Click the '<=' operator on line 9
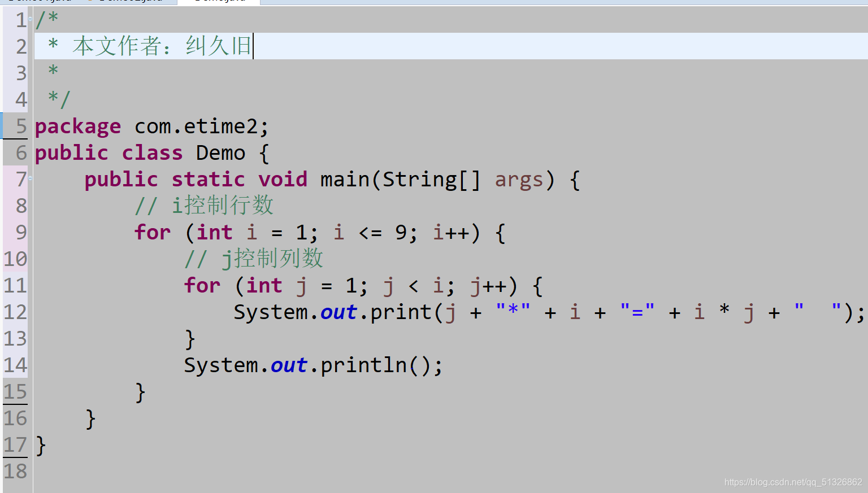The width and height of the screenshot is (868, 493). 370,233
